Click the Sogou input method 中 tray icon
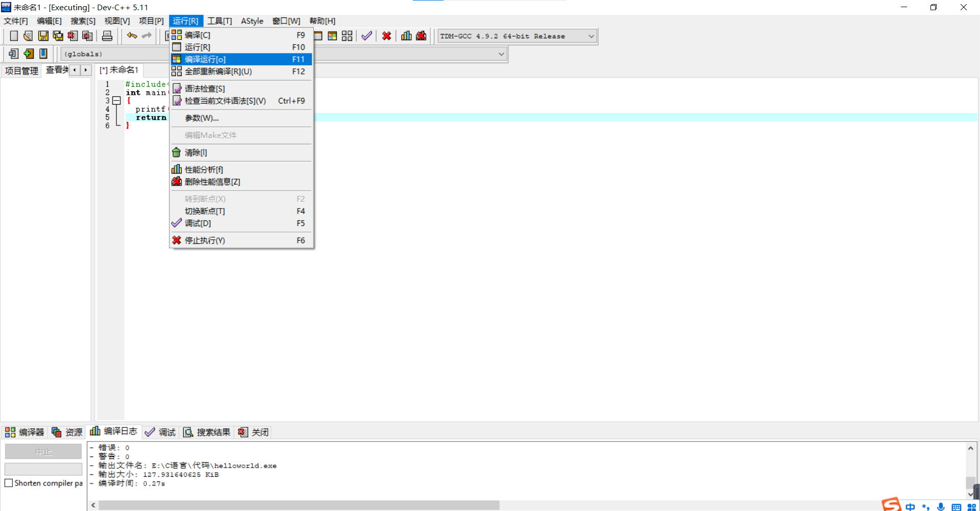 tap(910, 506)
